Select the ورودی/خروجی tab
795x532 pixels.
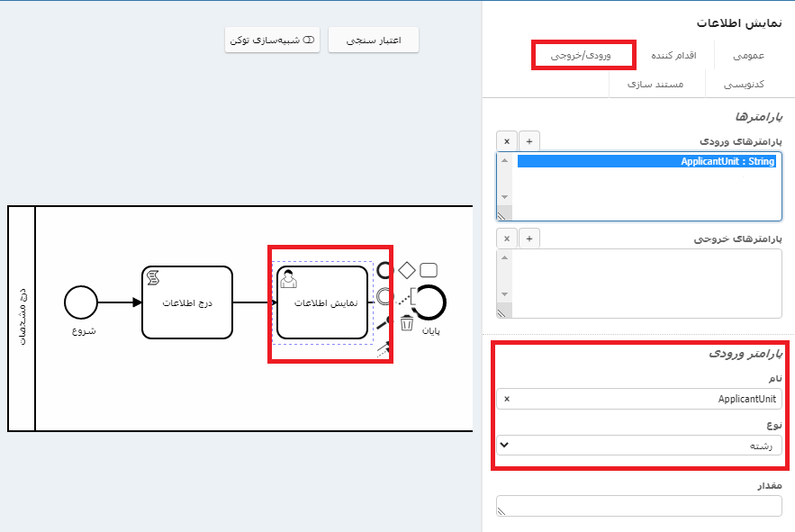tap(583, 56)
